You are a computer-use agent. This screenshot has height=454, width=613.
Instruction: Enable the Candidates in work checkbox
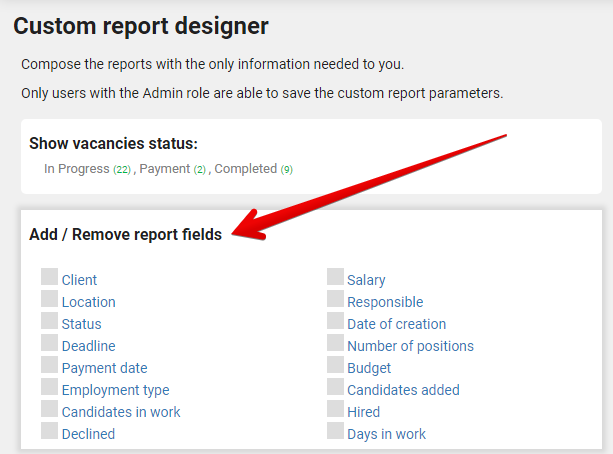pyautogui.click(x=49, y=409)
